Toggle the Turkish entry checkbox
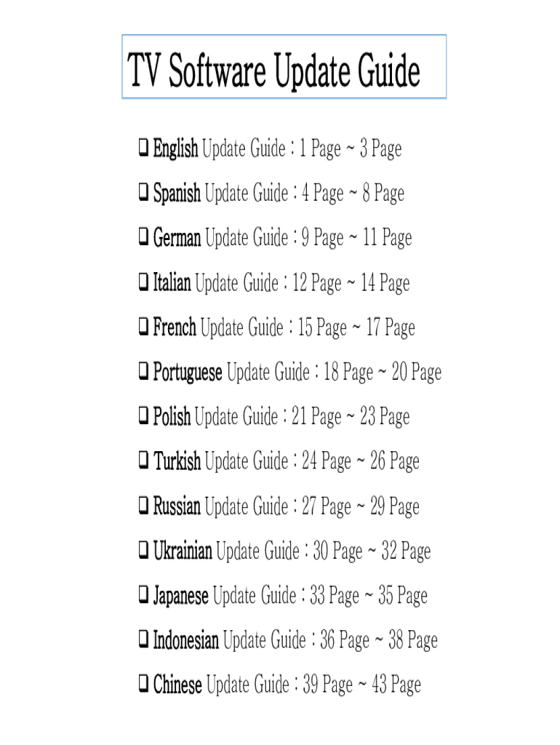The height and width of the screenshot is (745, 560). point(143,461)
